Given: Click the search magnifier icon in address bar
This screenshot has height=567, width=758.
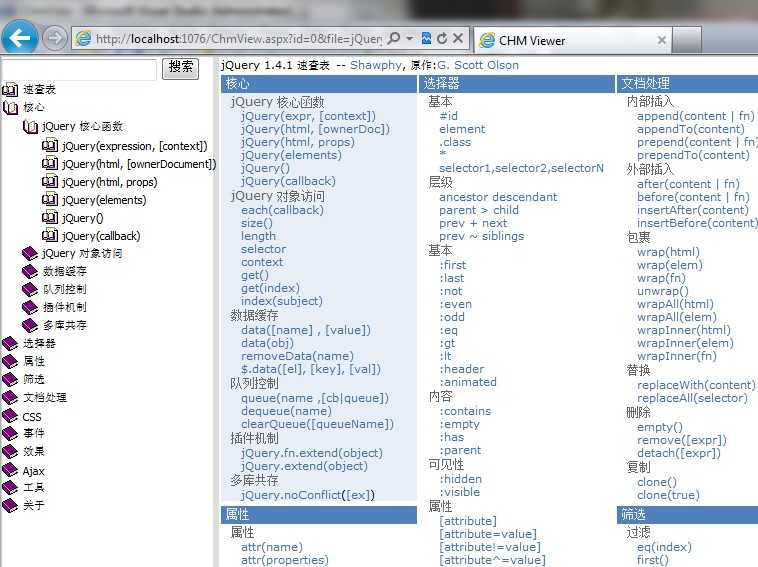Looking at the screenshot, I should pyautogui.click(x=394, y=38).
